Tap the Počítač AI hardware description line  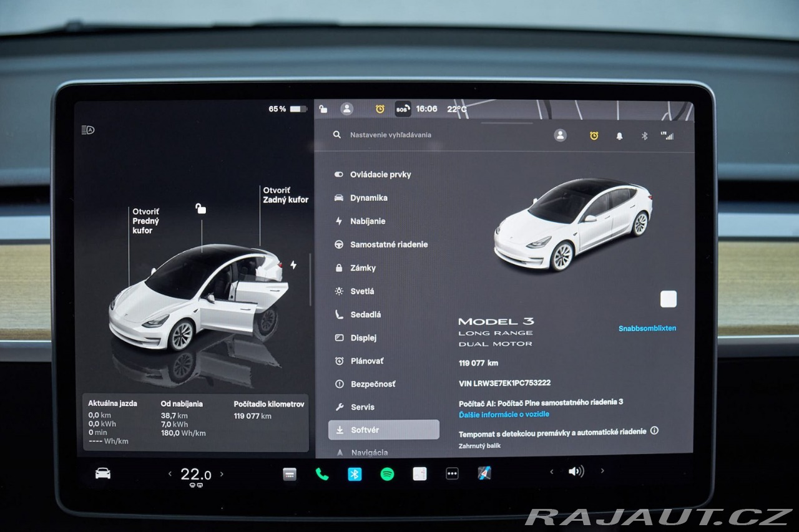point(541,402)
